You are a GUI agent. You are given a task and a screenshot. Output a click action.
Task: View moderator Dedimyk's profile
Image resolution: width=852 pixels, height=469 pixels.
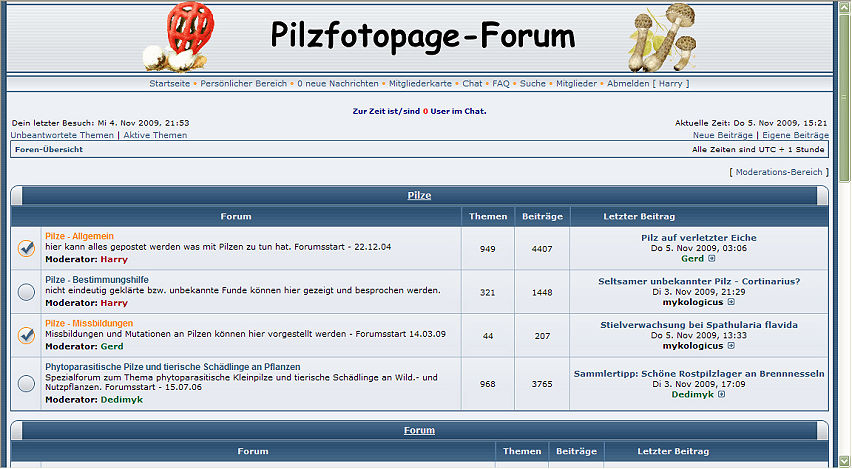click(x=122, y=400)
